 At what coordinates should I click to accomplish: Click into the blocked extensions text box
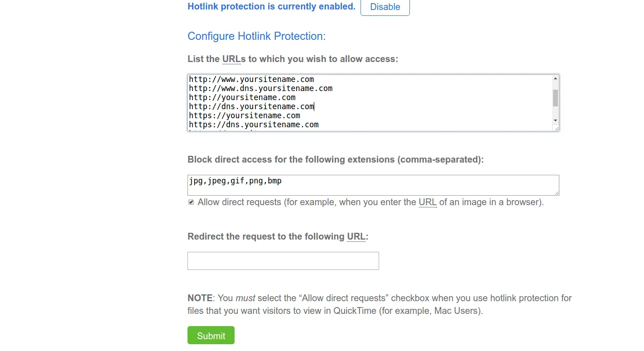click(373, 185)
